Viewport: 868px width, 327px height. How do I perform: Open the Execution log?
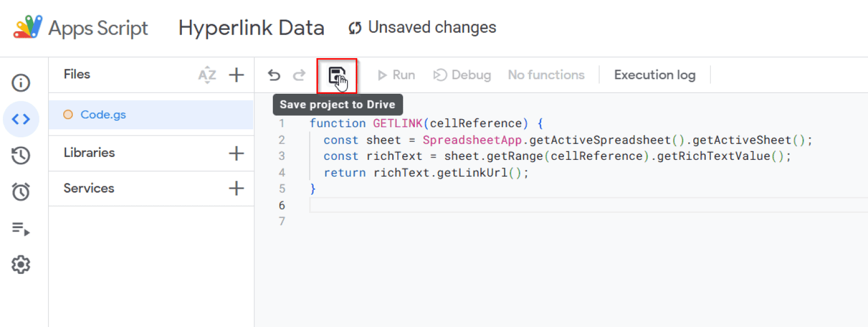point(654,75)
